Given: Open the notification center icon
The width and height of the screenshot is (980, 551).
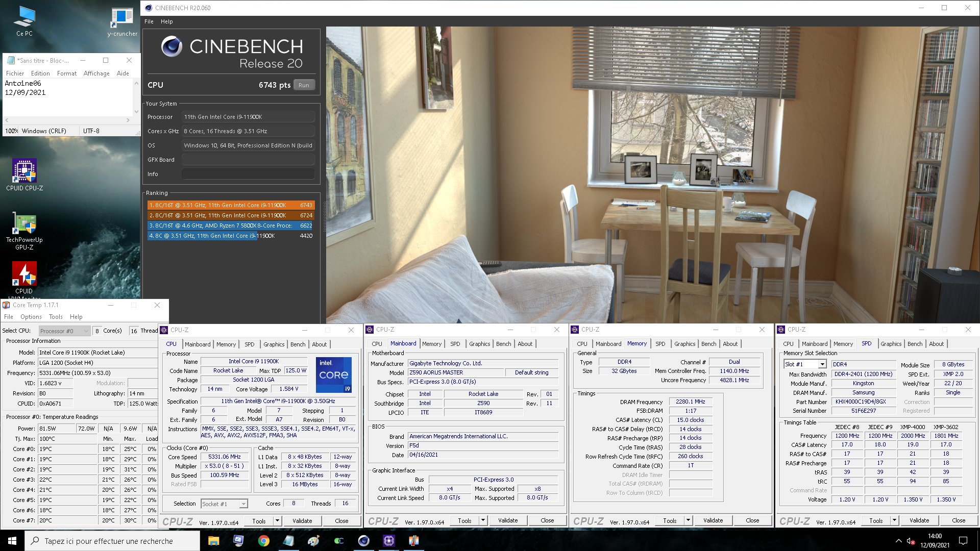Looking at the screenshot, I should [x=963, y=541].
